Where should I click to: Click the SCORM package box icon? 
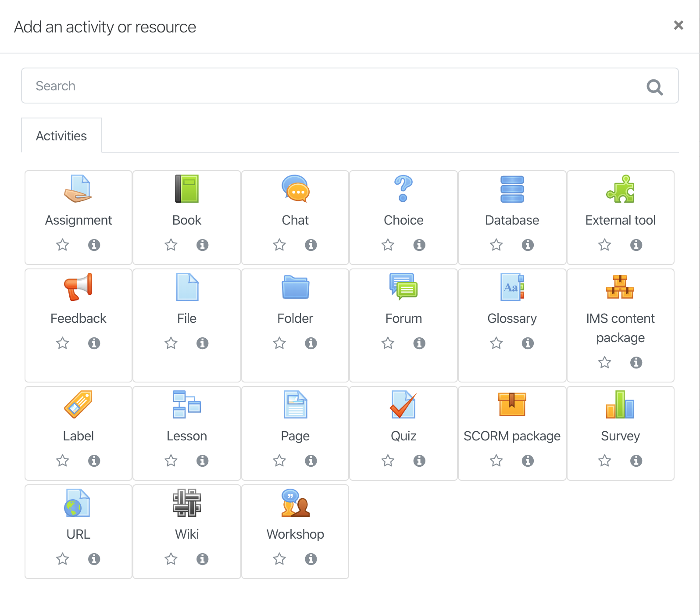tap(512, 404)
